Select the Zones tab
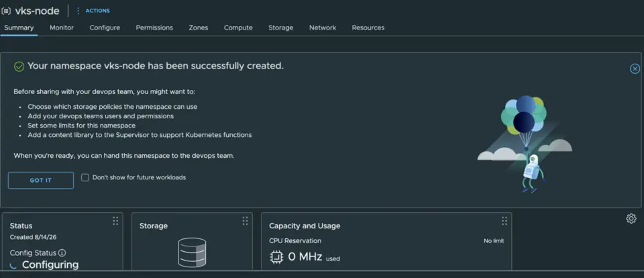 [199, 28]
